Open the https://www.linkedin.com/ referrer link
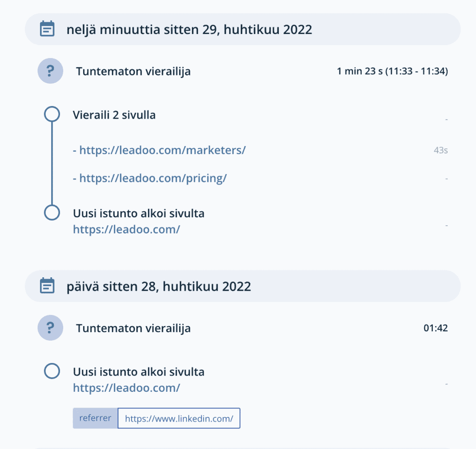 (179, 418)
